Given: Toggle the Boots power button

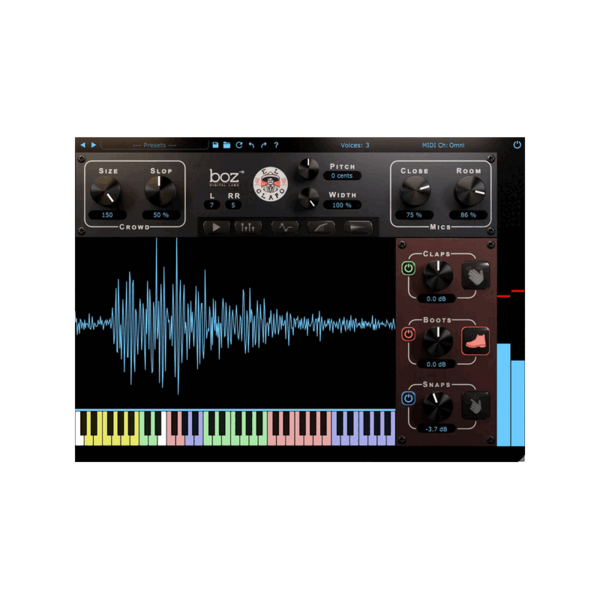Looking at the screenshot, I should (408, 334).
